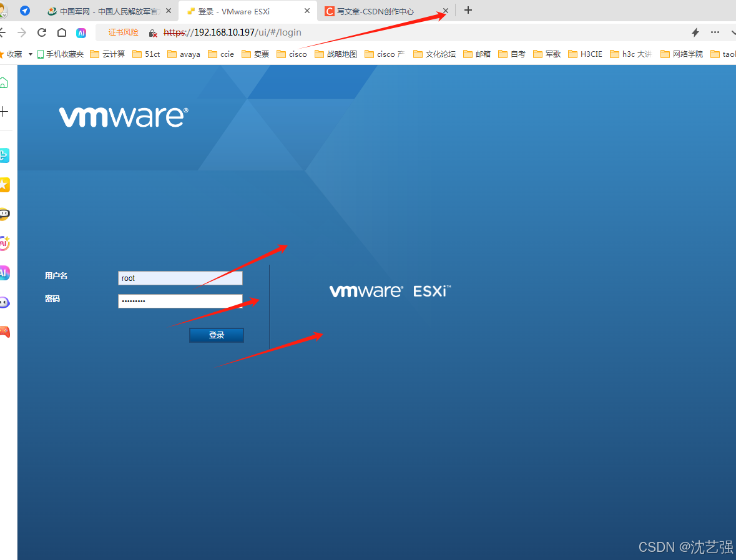Open a new tab with plus button

point(468,11)
